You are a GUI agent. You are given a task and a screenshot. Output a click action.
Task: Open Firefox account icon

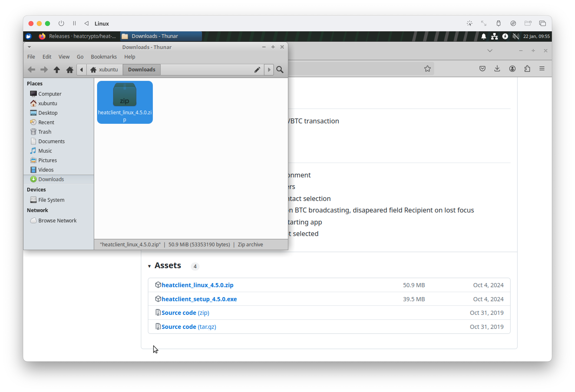coord(512,69)
